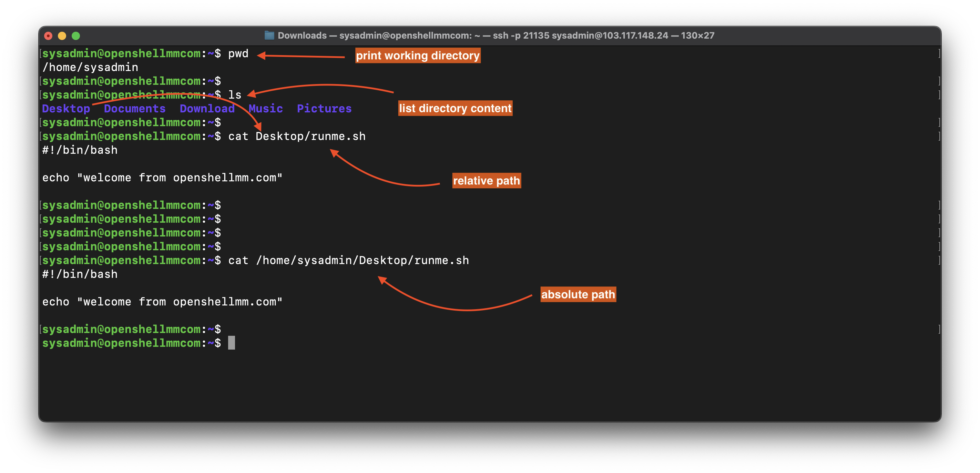
Task: Click the 'absolute path' orange label
Action: click(578, 294)
